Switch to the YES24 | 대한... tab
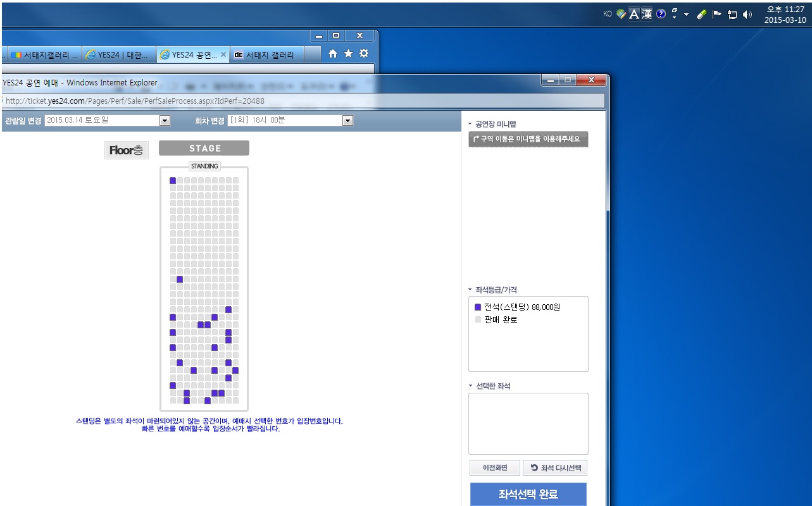This screenshot has height=506, width=812. (120, 54)
